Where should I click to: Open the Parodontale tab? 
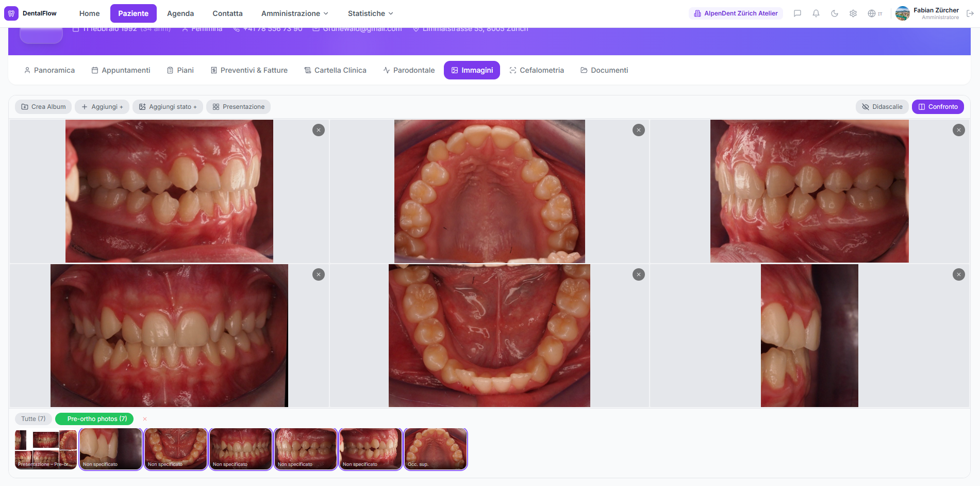409,70
